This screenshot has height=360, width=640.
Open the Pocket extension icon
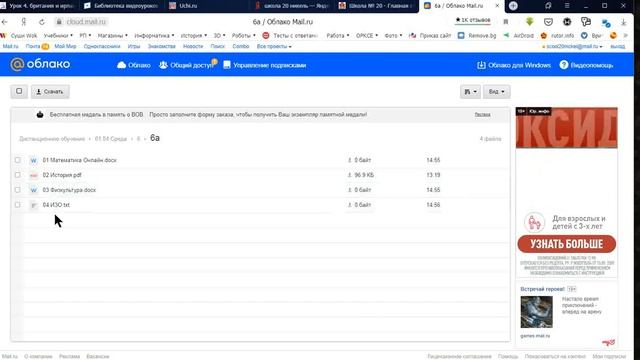click(x=548, y=22)
